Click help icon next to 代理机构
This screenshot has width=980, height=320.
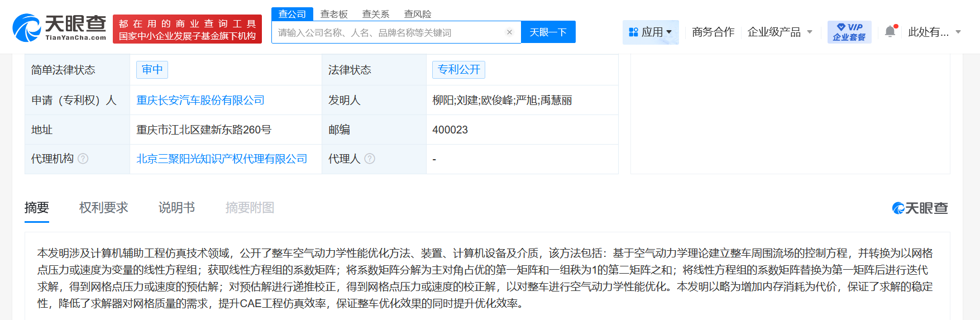83,159
